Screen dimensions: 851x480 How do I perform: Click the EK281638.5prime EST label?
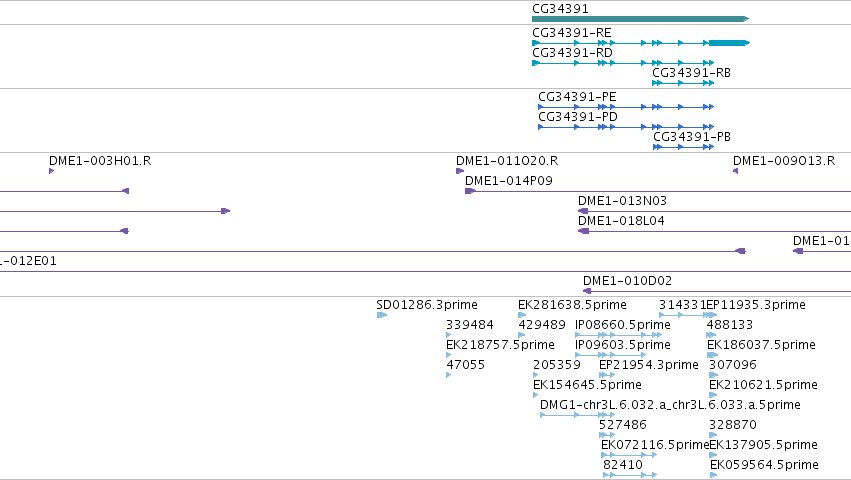pos(572,305)
